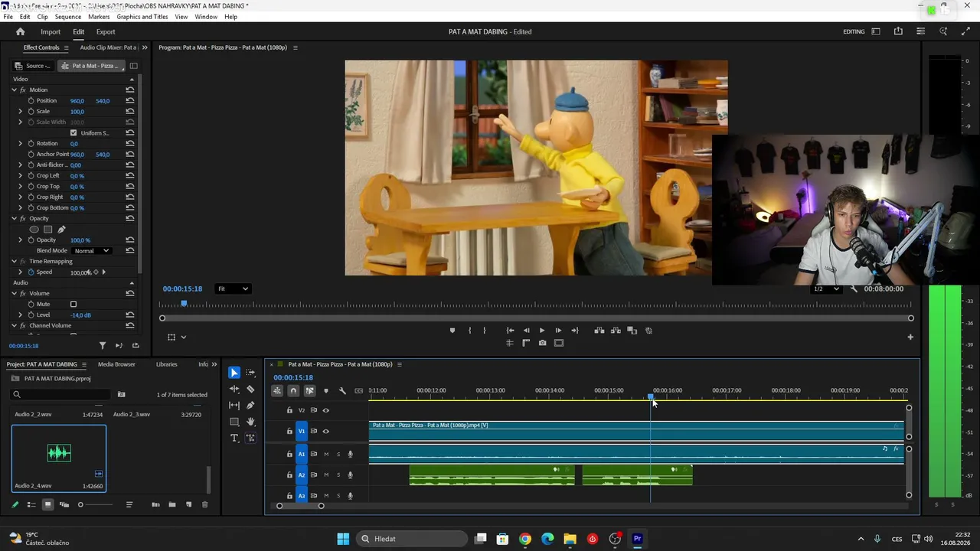Mute audio track A1
The height and width of the screenshot is (551, 980).
tap(326, 455)
